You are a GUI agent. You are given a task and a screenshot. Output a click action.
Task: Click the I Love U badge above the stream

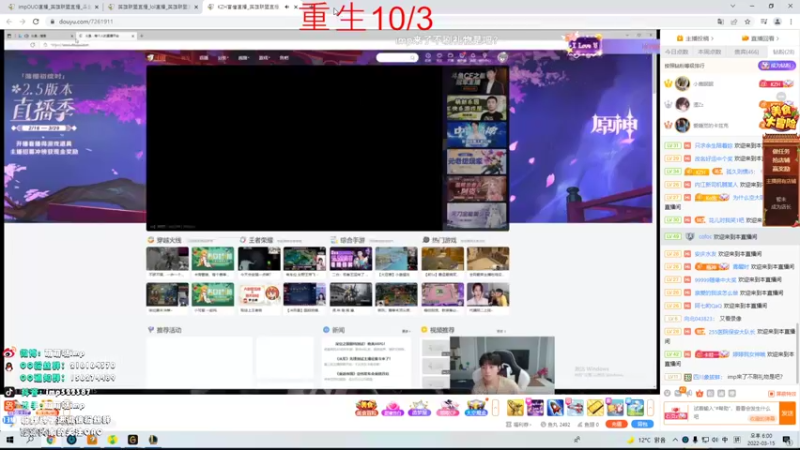point(584,46)
